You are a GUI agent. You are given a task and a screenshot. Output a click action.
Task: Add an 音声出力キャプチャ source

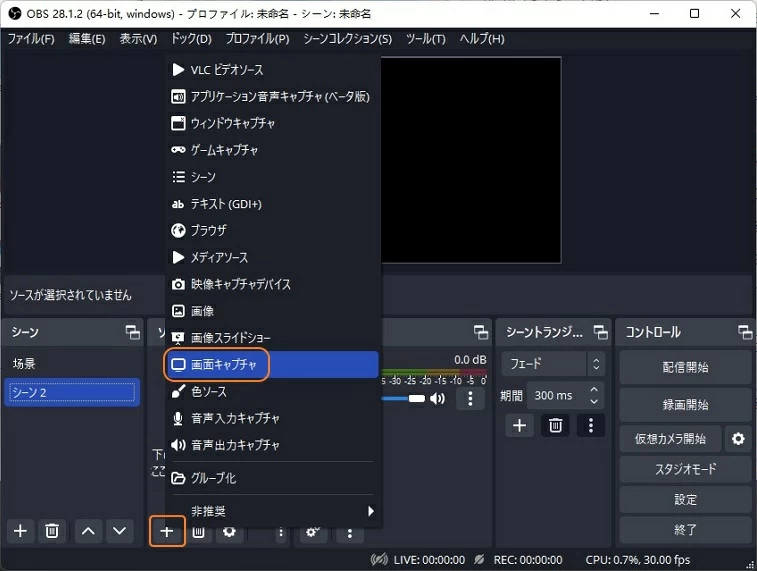pos(273,445)
